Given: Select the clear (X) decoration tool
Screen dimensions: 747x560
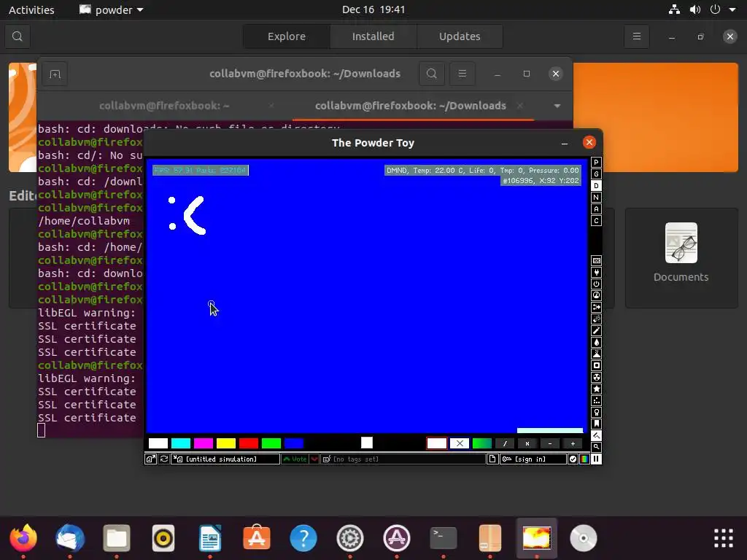Looking at the screenshot, I should coord(460,444).
